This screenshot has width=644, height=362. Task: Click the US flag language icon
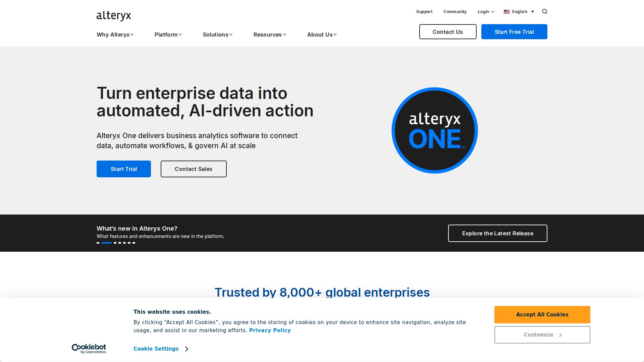point(506,12)
